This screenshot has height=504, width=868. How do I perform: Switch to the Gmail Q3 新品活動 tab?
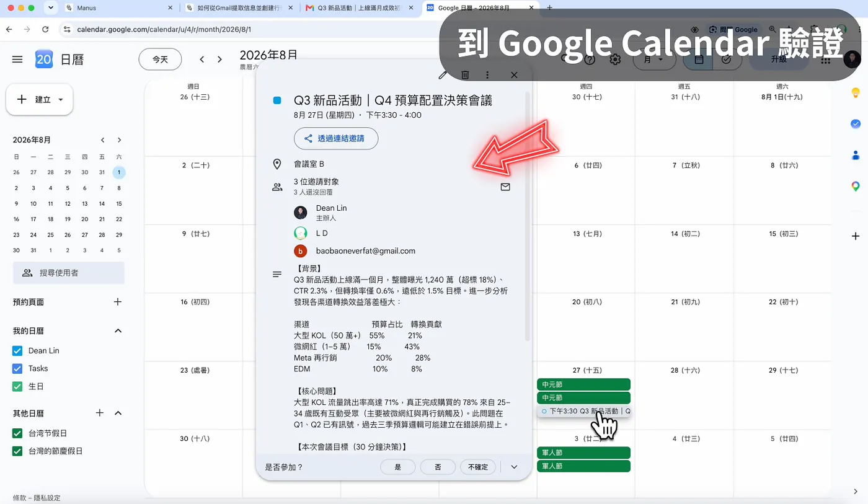point(361,8)
